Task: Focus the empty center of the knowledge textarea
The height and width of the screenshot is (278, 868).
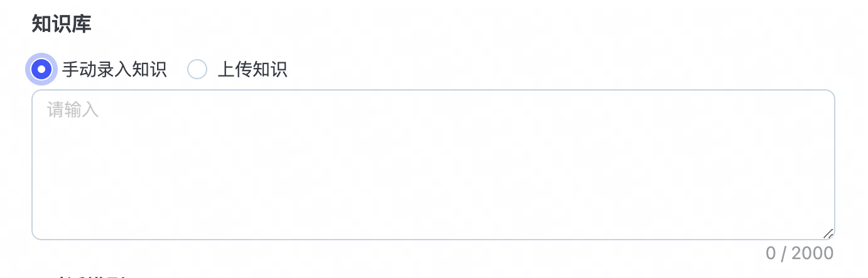Action: click(x=433, y=165)
